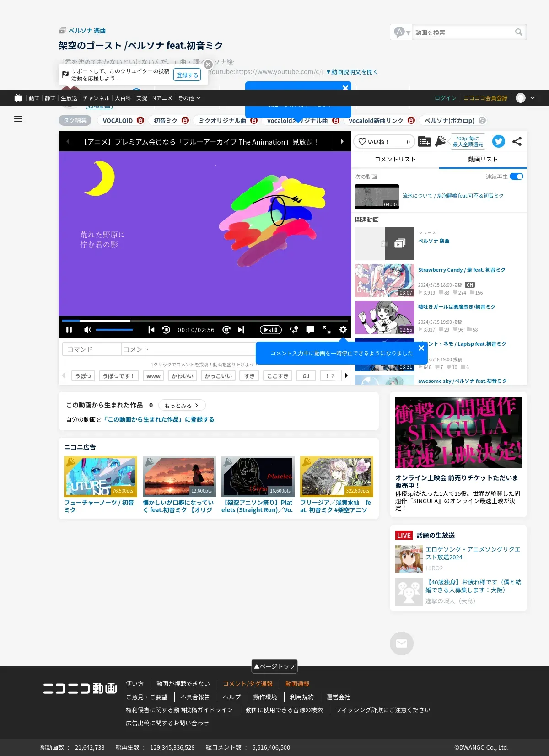Expand the その他 dropdown menu
The height and width of the screenshot is (756, 549).
pos(189,98)
